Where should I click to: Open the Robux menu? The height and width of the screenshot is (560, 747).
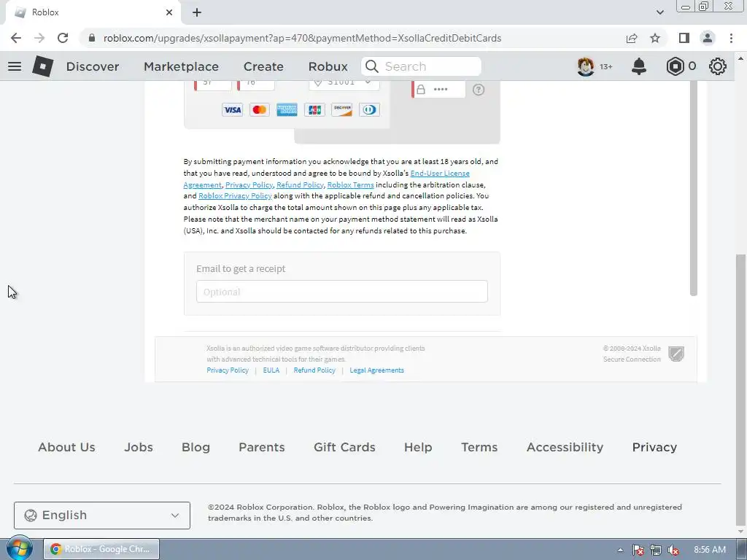coord(328,66)
